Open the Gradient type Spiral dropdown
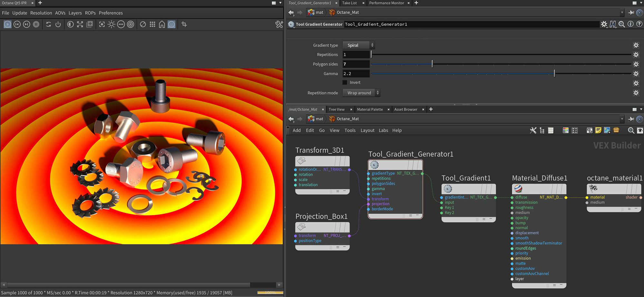 click(358, 45)
